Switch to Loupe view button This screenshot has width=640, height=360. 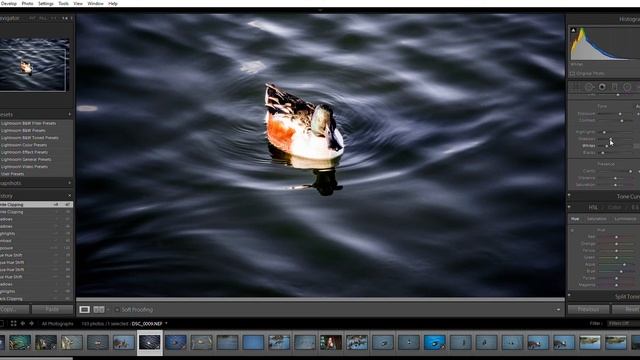(x=84, y=309)
